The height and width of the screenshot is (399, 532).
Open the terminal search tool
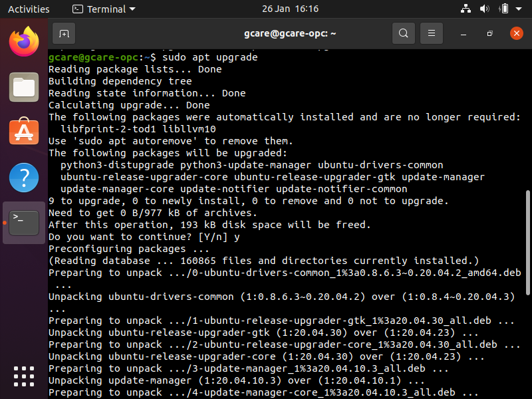click(x=404, y=33)
